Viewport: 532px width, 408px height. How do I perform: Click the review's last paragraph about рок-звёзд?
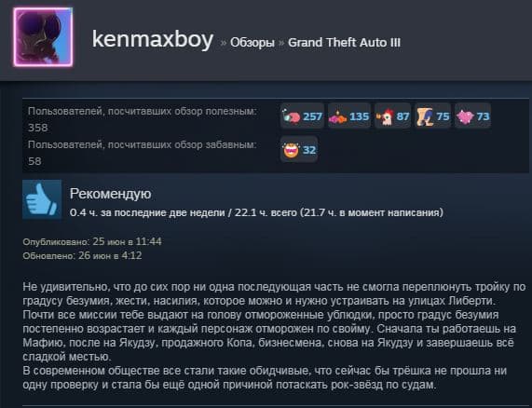(265, 378)
